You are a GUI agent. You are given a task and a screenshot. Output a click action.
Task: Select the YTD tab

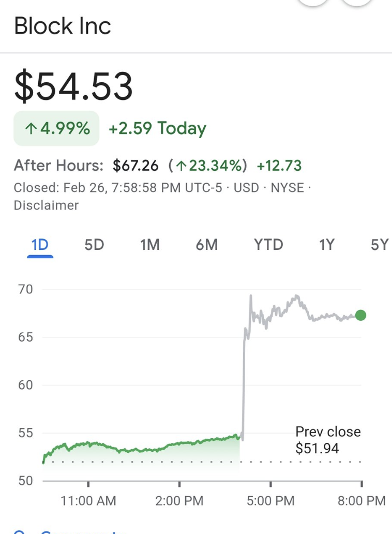click(268, 244)
